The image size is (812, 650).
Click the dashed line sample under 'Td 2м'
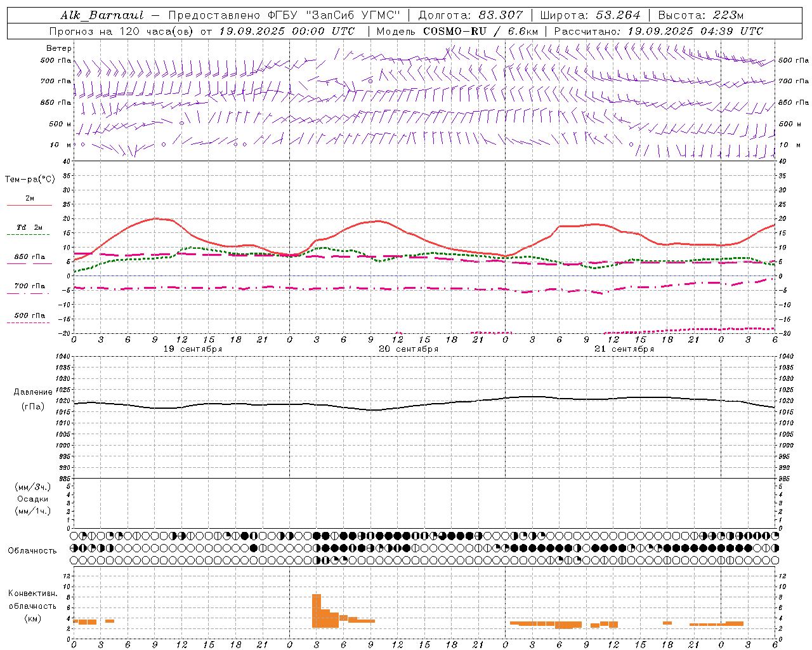(x=28, y=235)
